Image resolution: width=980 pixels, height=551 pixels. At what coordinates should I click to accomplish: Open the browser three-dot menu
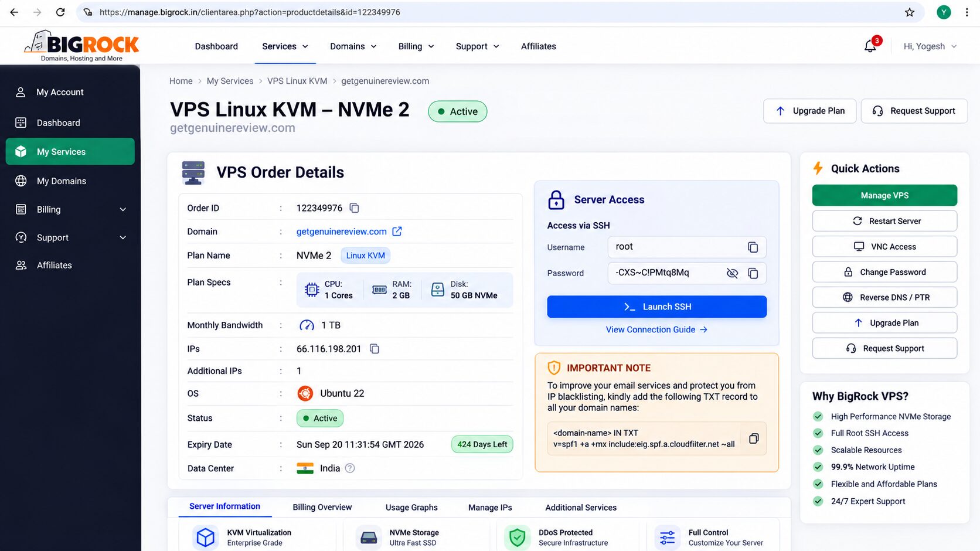(967, 12)
